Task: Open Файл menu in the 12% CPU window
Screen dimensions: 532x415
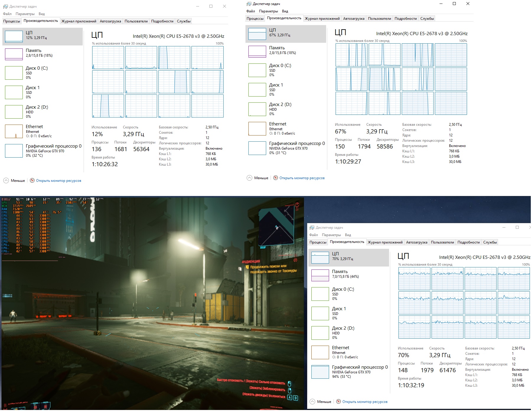Action: [7, 14]
